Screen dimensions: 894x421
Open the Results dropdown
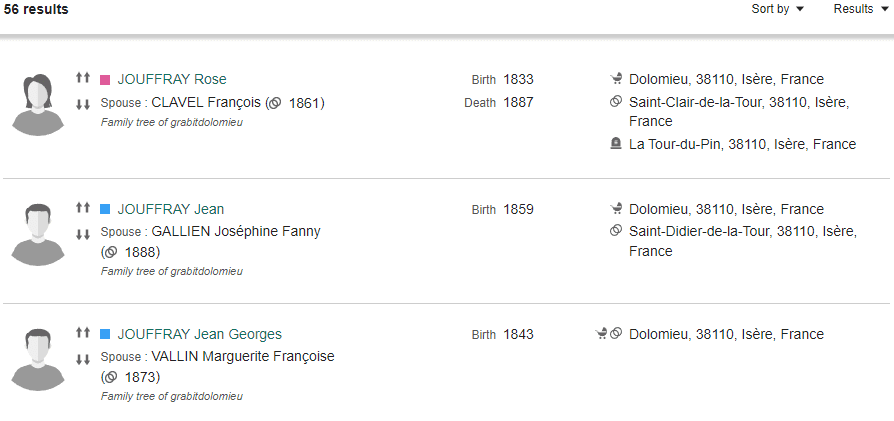[x=860, y=9]
